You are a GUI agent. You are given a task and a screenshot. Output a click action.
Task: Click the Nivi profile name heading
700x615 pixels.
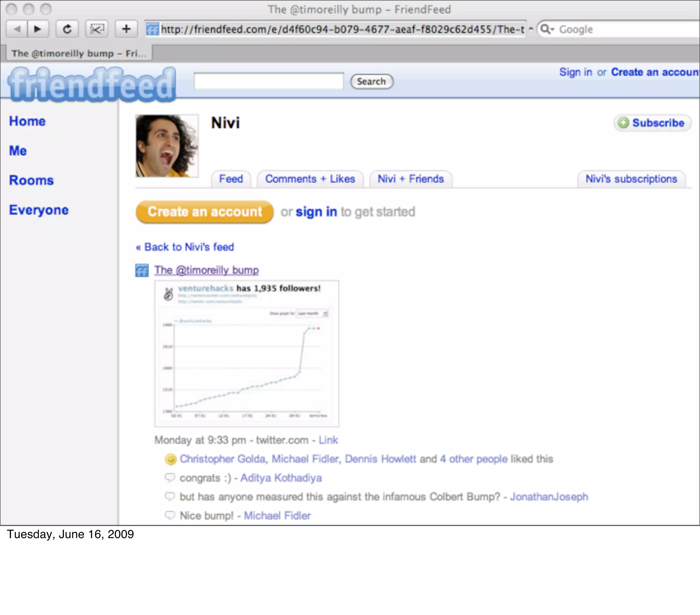pos(225,123)
